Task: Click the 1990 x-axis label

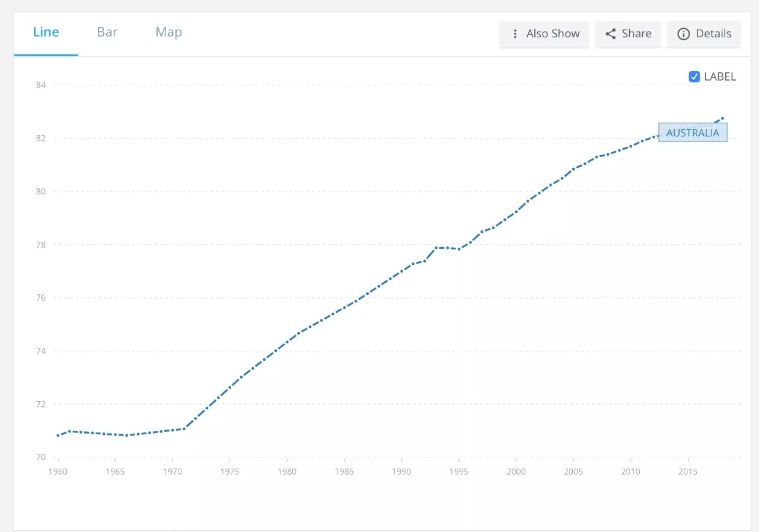Action: pyautogui.click(x=401, y=472)
